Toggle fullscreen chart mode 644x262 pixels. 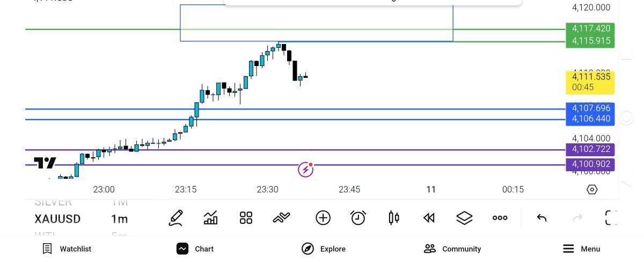(x=611, y=218)
